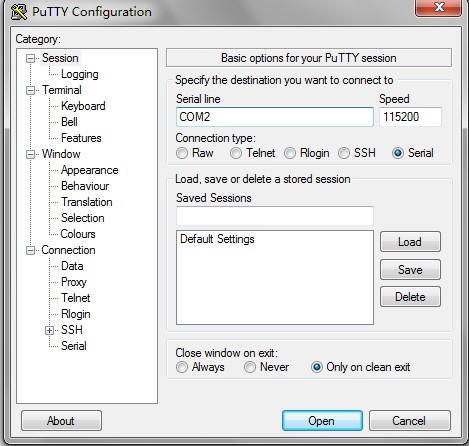Go to the Serial connection settings
Screen dimensions: 469x446
(x=74, y=346)
